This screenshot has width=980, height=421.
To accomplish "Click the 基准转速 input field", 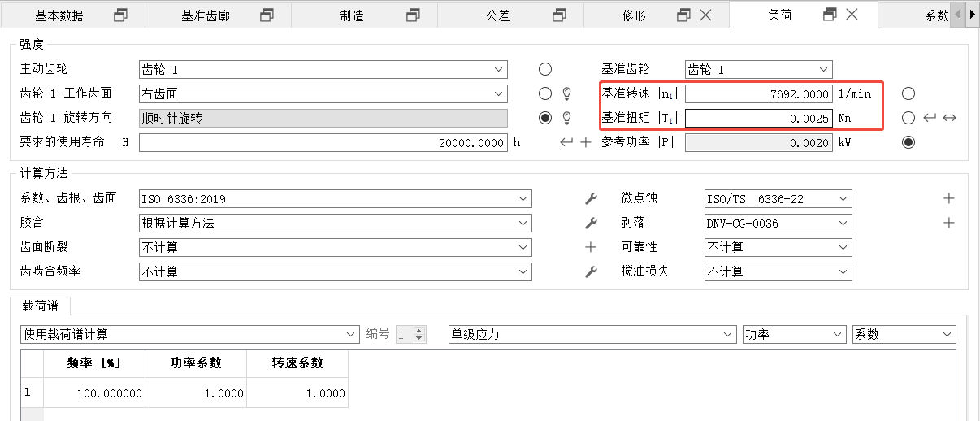I will pyautogui.click(x=758, y=94).
